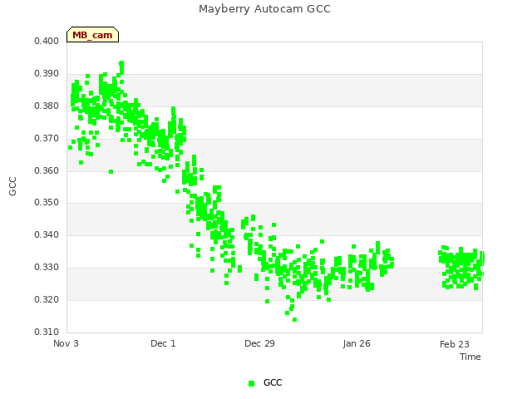
Task: Click the Dec 29 x-axis label
Action: [259, 343]
